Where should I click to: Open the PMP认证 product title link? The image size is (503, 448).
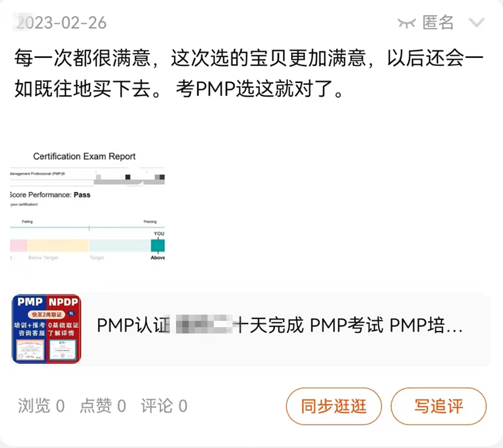click(x=280, y=325)
